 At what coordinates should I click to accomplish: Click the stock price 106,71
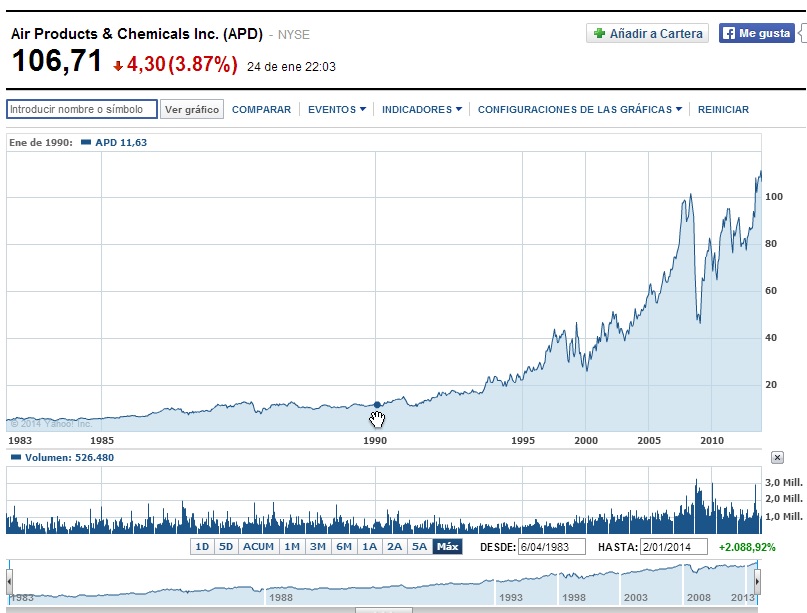[57, 61]
